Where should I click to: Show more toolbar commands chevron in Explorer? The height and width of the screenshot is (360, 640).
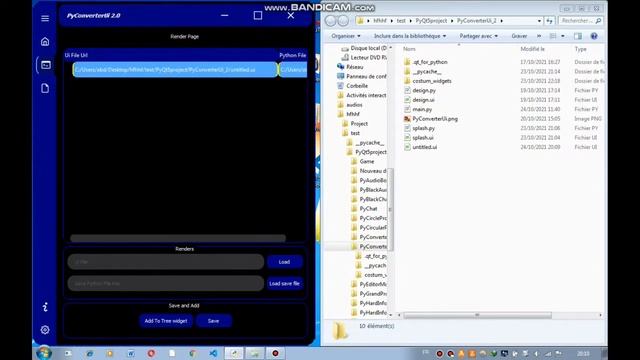click(x=539, y=36)
